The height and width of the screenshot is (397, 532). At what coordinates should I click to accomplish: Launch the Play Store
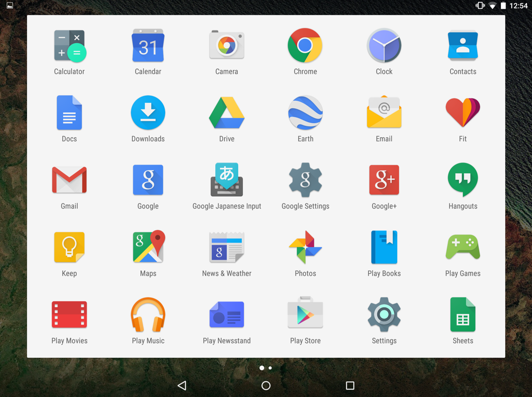point(305,313)
